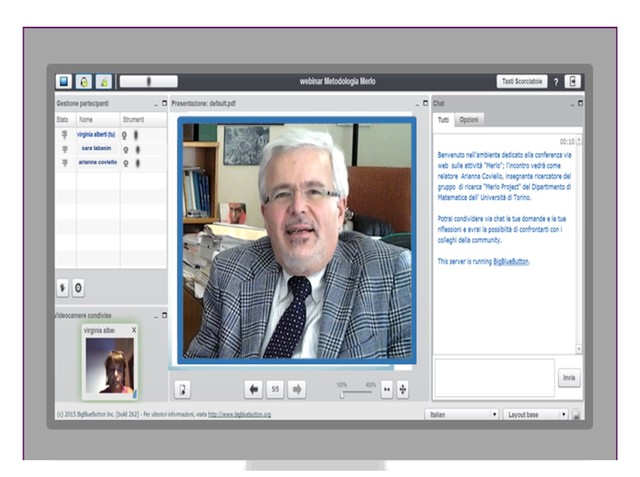
Task: Toggle the microphone icon for arianna coviello
Action: click(x=138, y=163)
